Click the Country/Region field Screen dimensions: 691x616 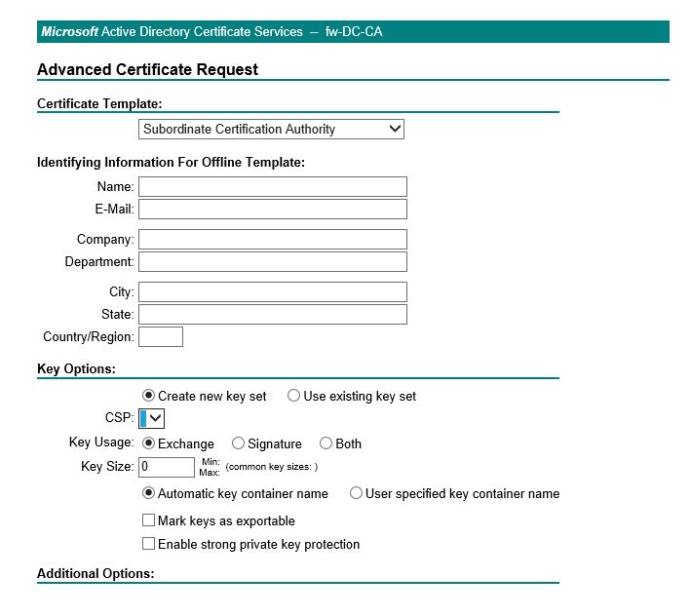(x=161, y=336)
